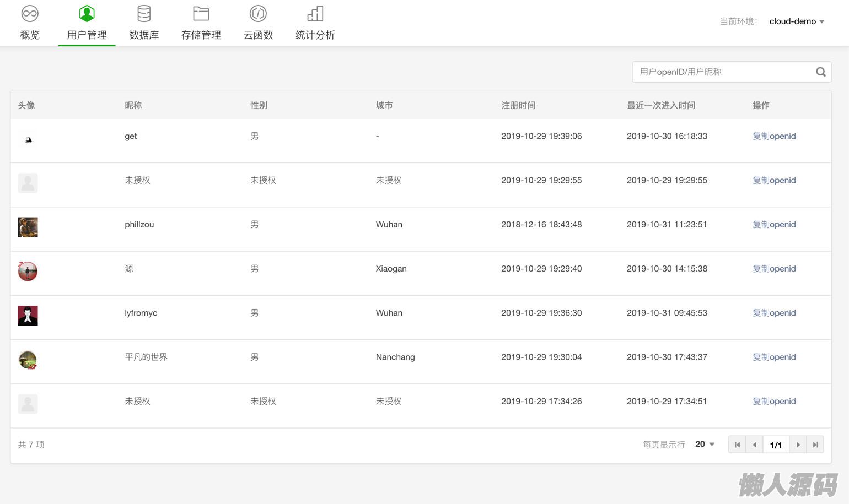Open the 存储管理 storage folder icon
The width and height of the screenshot is (849, 504).
(201, 13)
